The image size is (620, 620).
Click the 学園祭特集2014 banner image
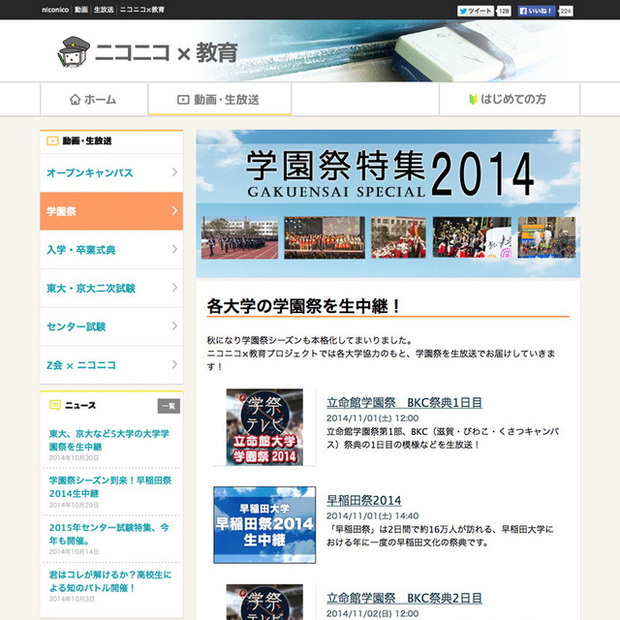(x=388, y=203)
